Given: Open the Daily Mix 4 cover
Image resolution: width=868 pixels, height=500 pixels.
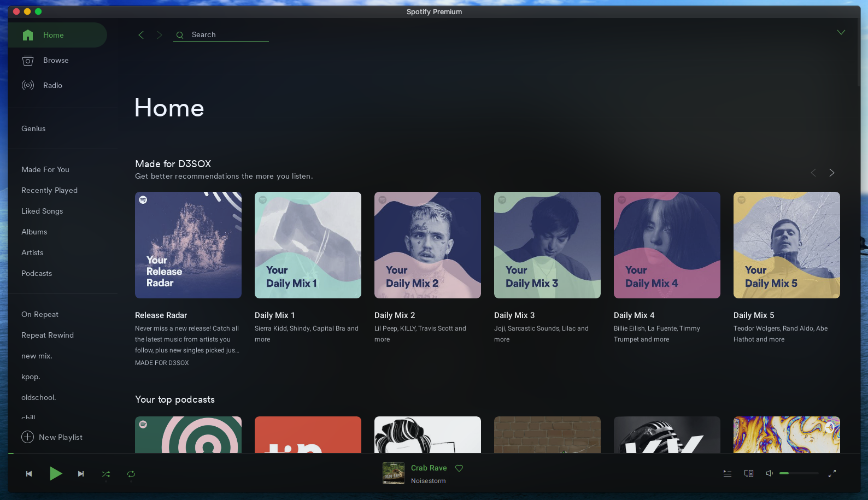Looking at the screenshot, I should (667, 245).
